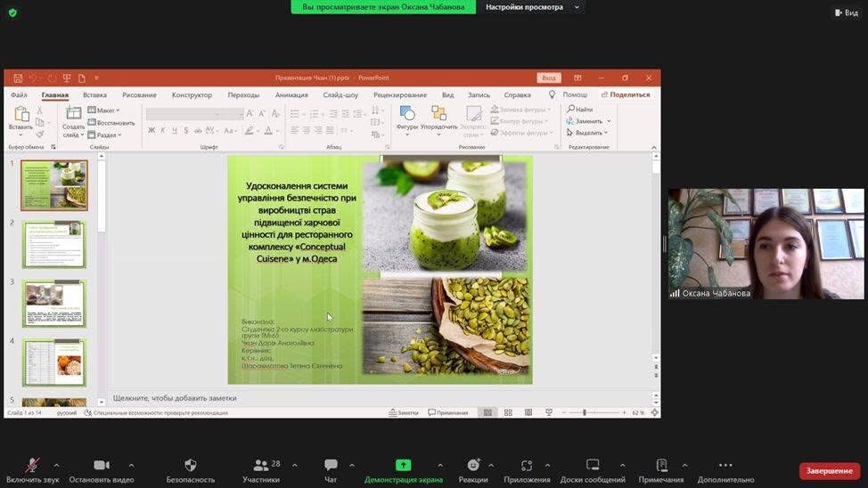The image size is (868, 488).
Task: Open the Макет layout dropdown
Action: pyautogui.click(x=104, y=110)
